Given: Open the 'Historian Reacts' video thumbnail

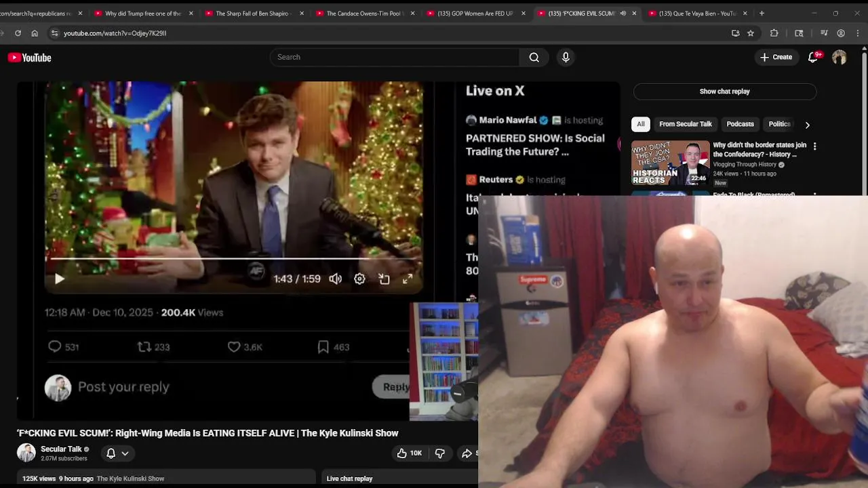Looking at the screenshot, I should 671,163.
